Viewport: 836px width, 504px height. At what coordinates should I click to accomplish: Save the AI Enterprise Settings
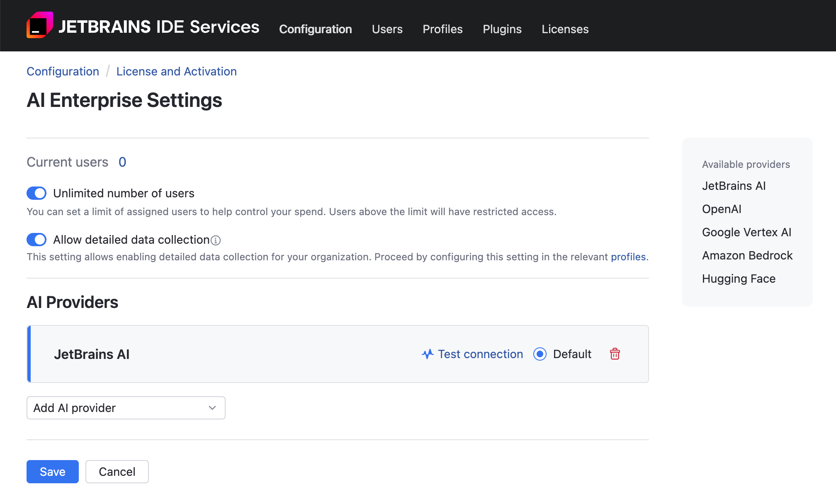[x=52, y=472]
